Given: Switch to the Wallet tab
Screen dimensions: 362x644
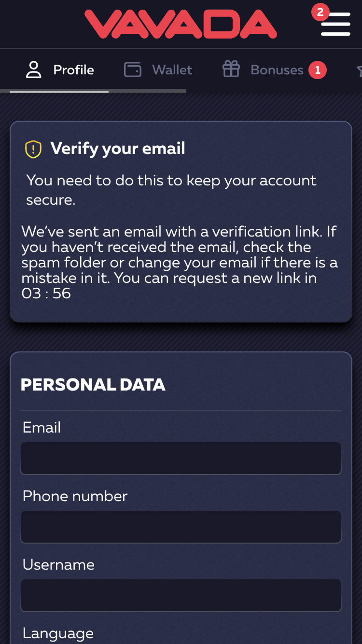Looking at the screenshot, I should pyautogui.click(x=158, y=70).
